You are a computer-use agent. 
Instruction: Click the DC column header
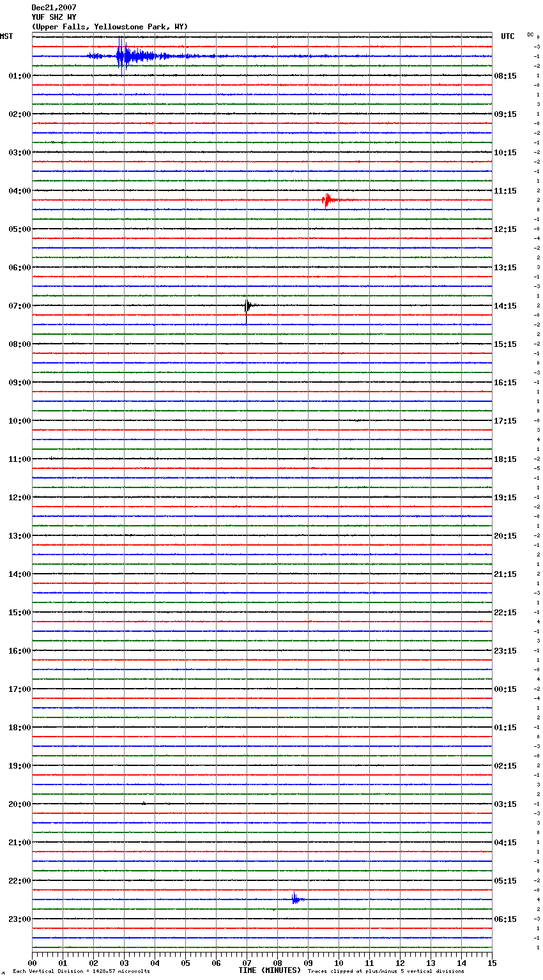coord(530,34)
